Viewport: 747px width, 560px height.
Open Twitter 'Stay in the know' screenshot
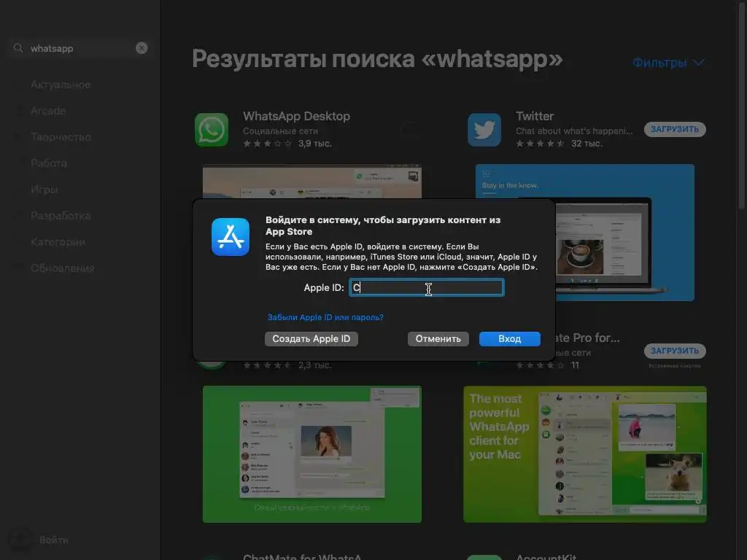[584, 233]
